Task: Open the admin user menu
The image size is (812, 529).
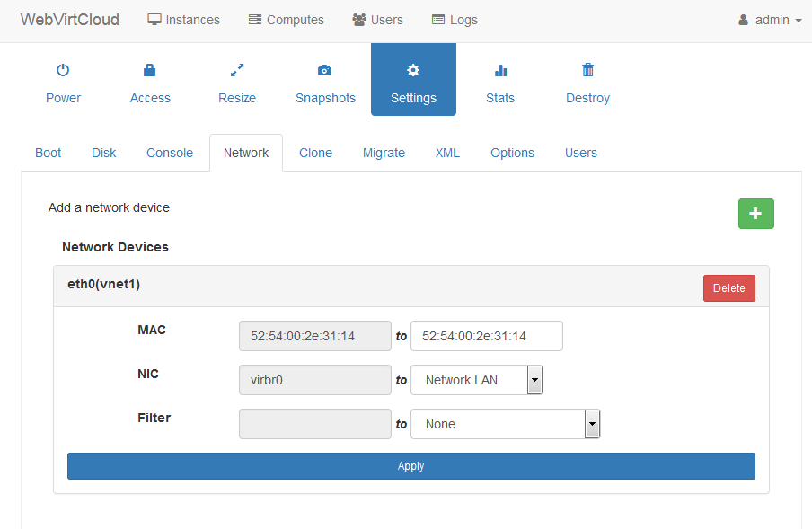Action: [770, 20]
